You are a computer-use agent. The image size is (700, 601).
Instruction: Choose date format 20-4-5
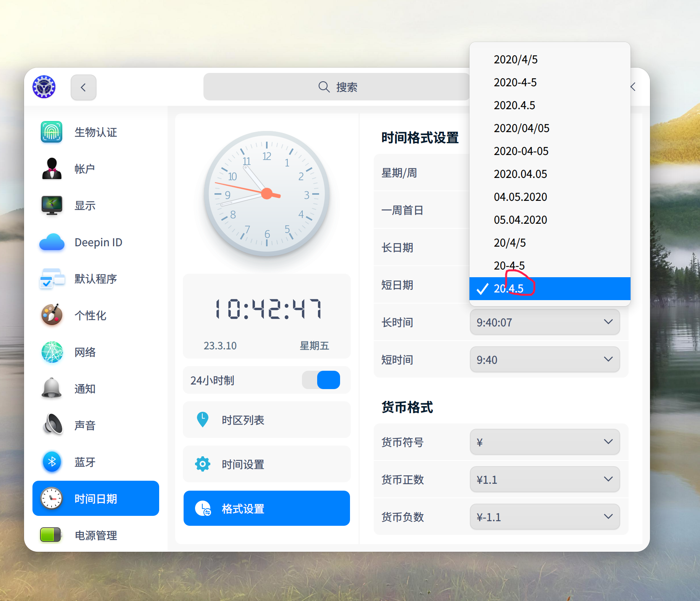click(x=550, y=266)
